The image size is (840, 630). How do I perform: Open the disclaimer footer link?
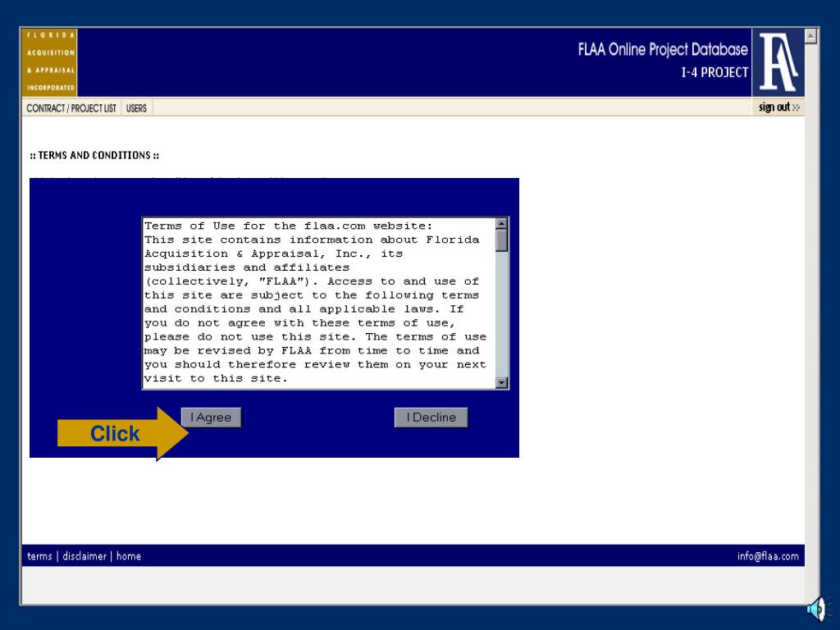pos(84,556)
